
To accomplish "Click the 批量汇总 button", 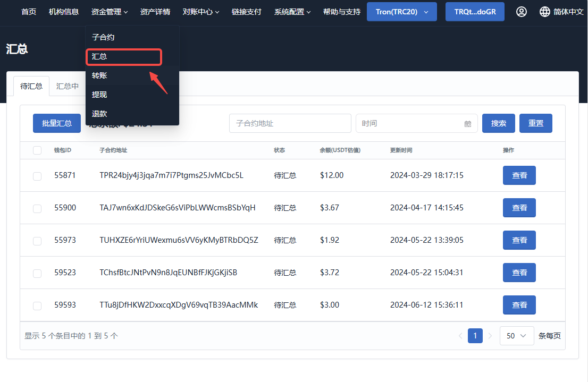I will [x=57, y=123].
